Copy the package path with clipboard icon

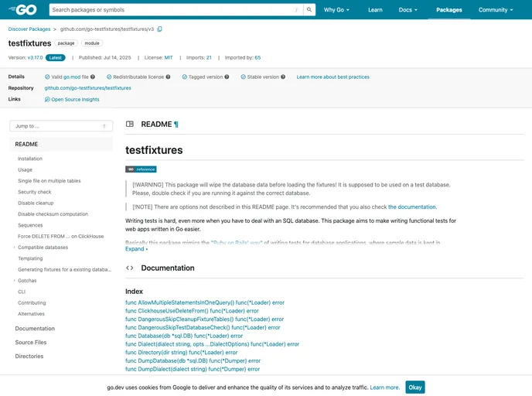click(x=159, y=29)
